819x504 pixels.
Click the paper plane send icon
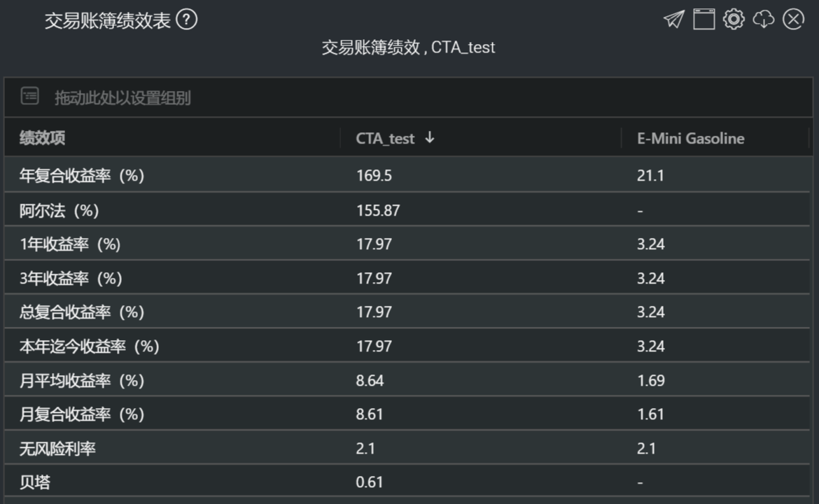(674, 20)
